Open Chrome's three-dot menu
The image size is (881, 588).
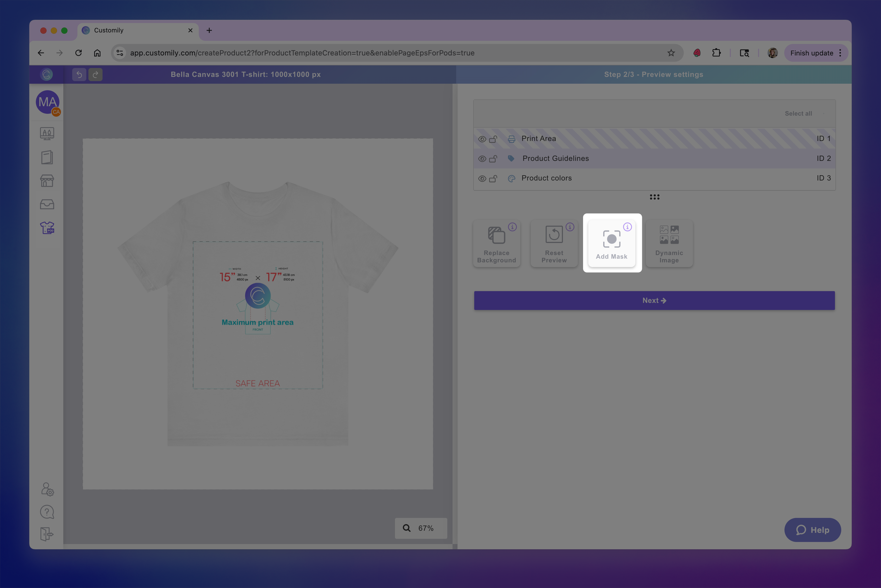point(840,53)
